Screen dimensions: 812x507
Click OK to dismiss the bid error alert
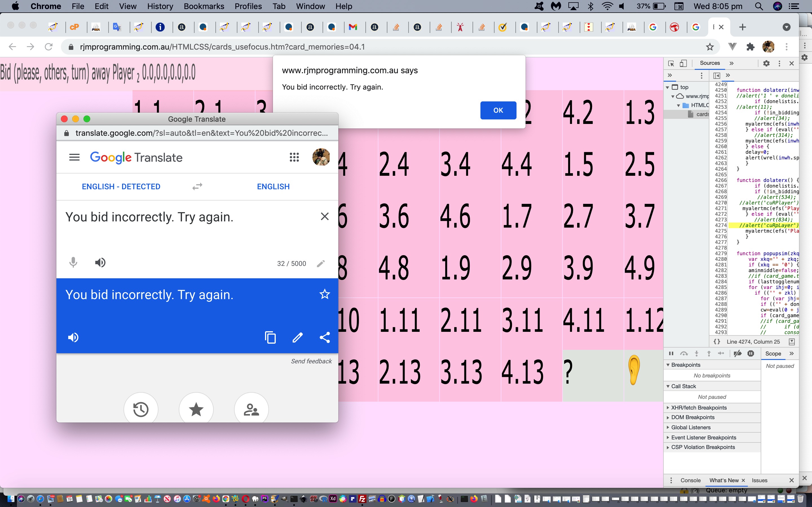click(x=498, y=110)
